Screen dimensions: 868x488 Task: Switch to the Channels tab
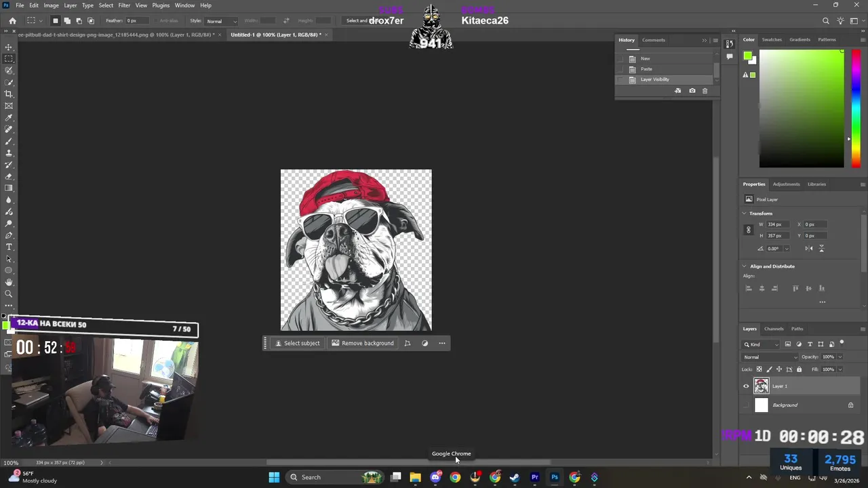coord(774,329)
